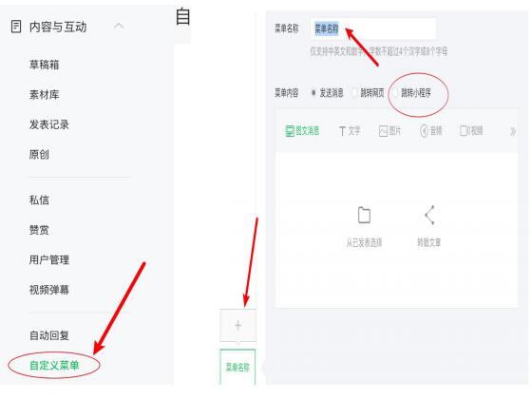
Task: Select the 文字 text message icon
Action: pyautogui.click(x=342, y=131)
